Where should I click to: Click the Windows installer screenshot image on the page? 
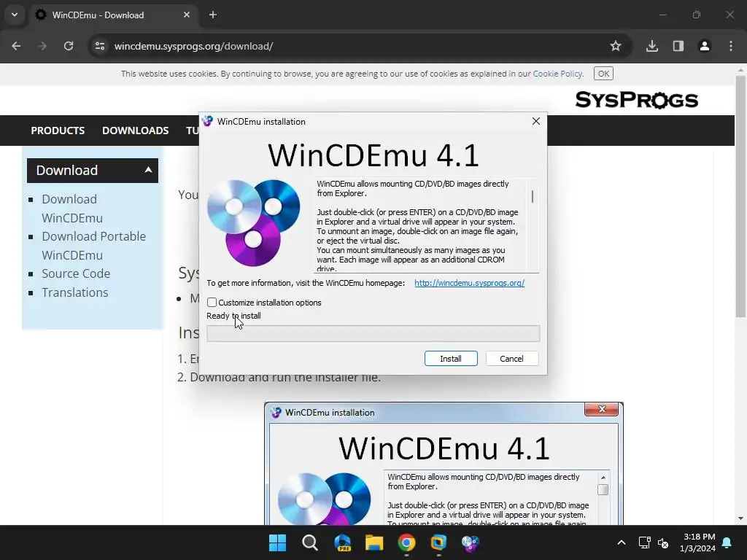(x=444, y=464)
